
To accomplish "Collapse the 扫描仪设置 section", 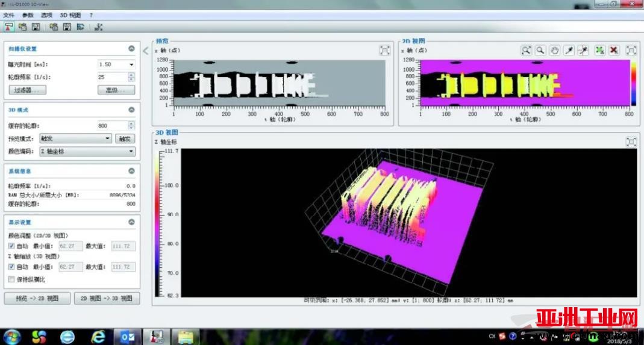I will (x=131, y=48).
